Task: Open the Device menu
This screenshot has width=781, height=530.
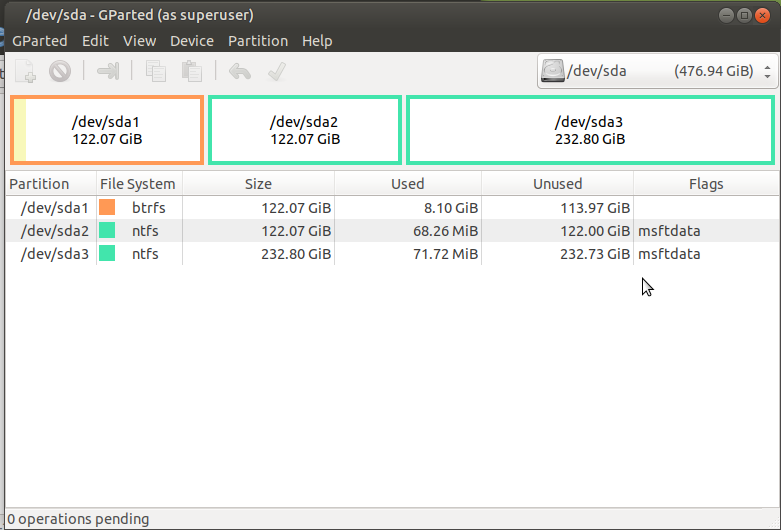Action: [x=192, y=41]
